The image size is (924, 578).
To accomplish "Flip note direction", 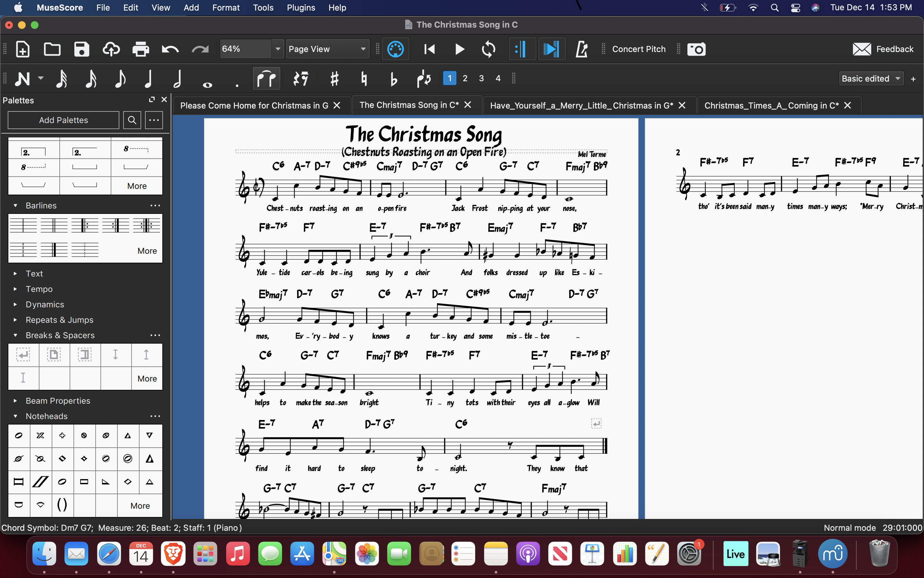I will coord(424,79).
